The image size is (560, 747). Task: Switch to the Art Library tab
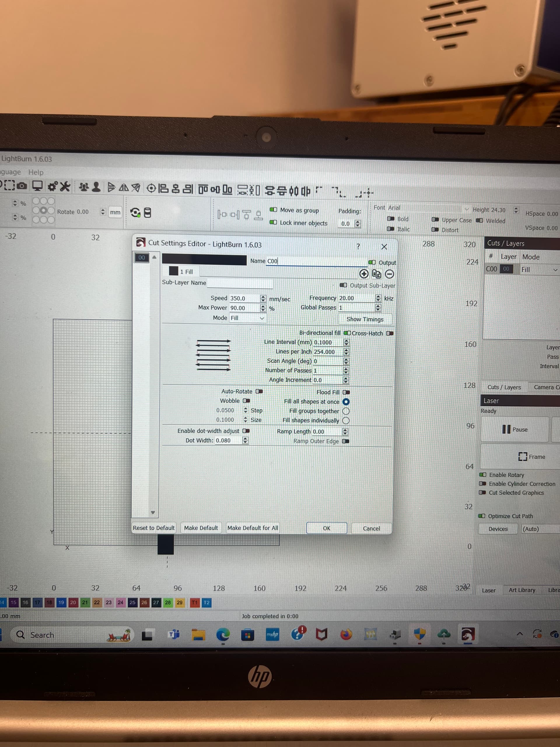tap(521, 590)
